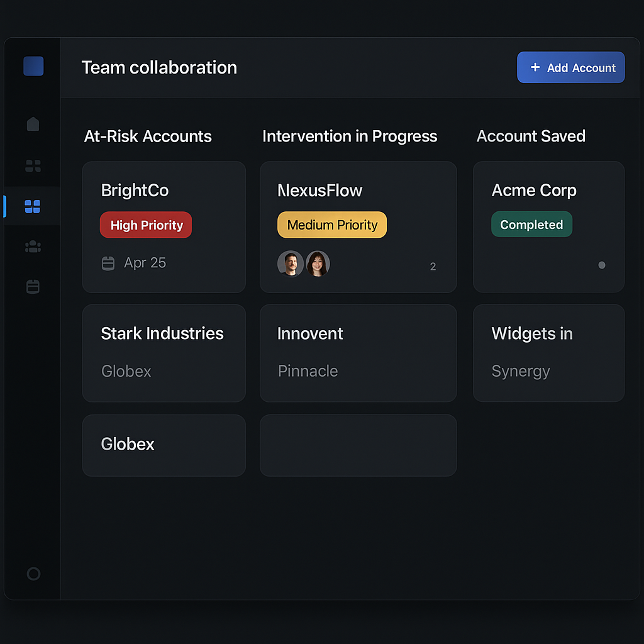Open the team members sidebar icon
The height and width of the screenshot is (644, 644).
[33, 247]
